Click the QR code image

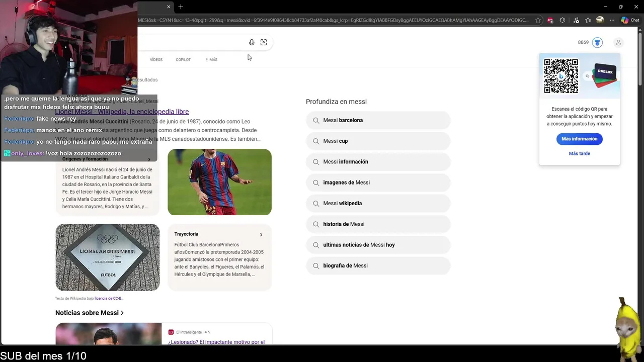[561, 76]
